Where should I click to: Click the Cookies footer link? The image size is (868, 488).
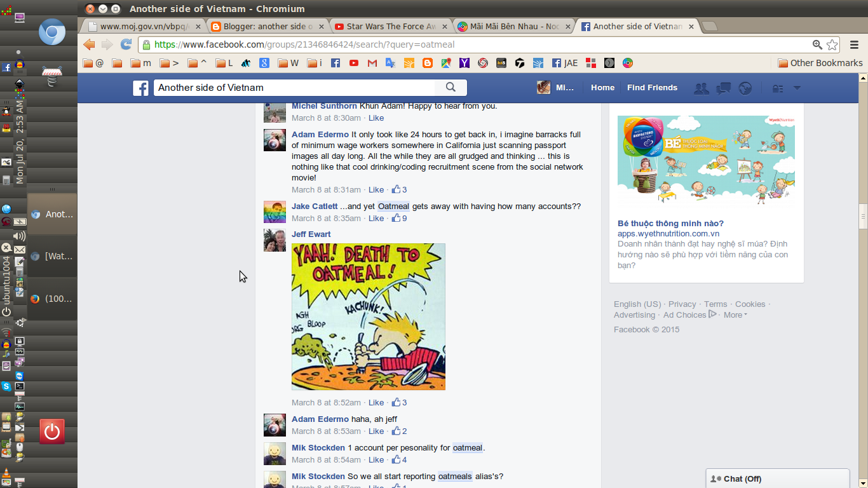(750, 304)
